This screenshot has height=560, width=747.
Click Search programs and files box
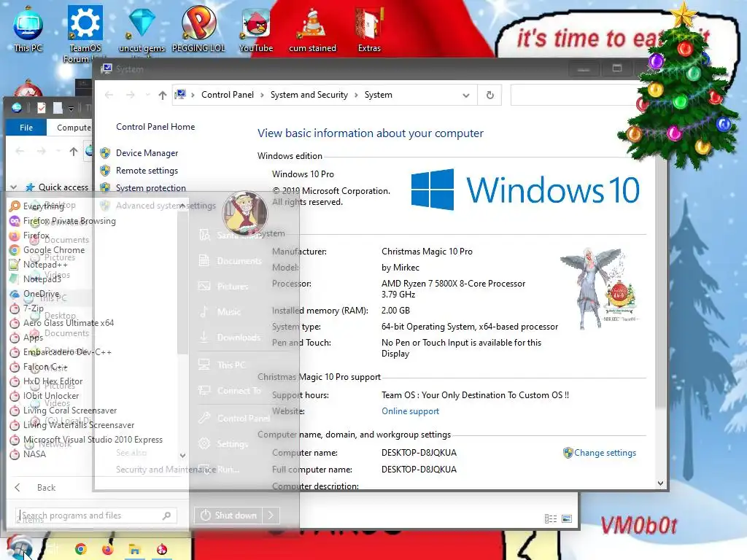90,516
